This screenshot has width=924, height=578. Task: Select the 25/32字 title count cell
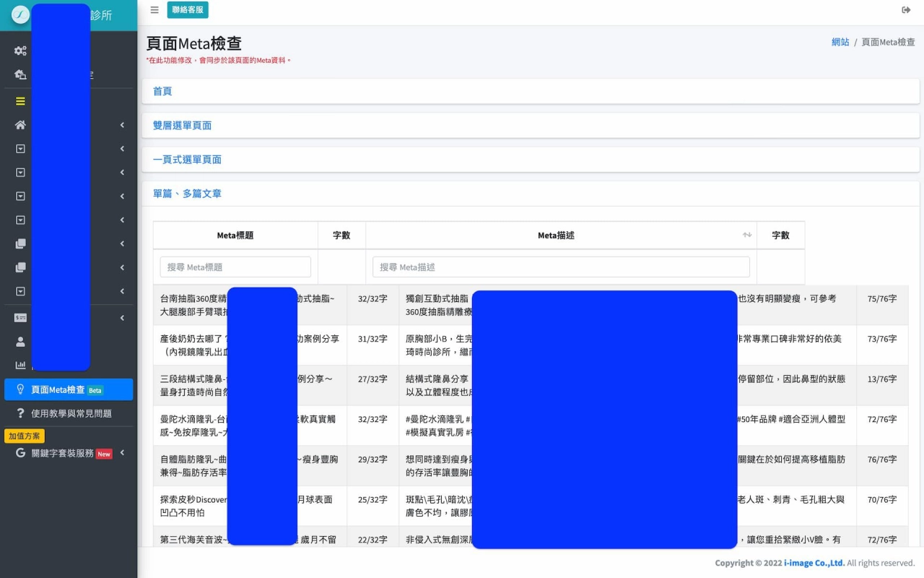372,506
